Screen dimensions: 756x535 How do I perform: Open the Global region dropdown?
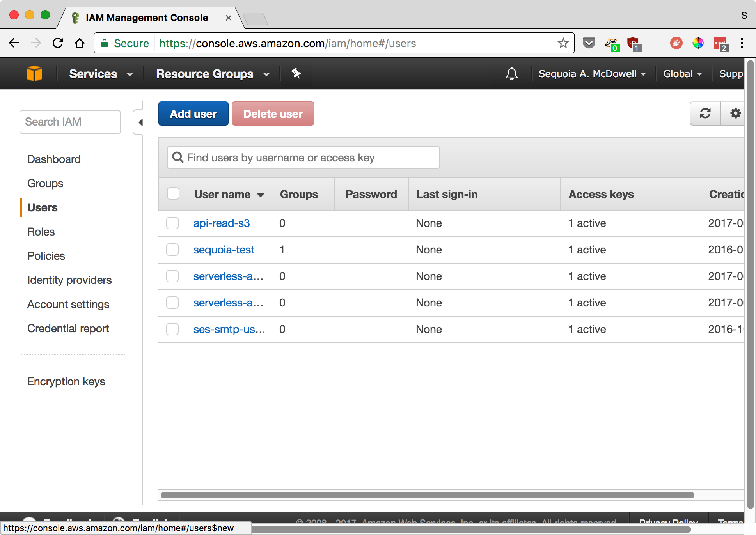683,74
